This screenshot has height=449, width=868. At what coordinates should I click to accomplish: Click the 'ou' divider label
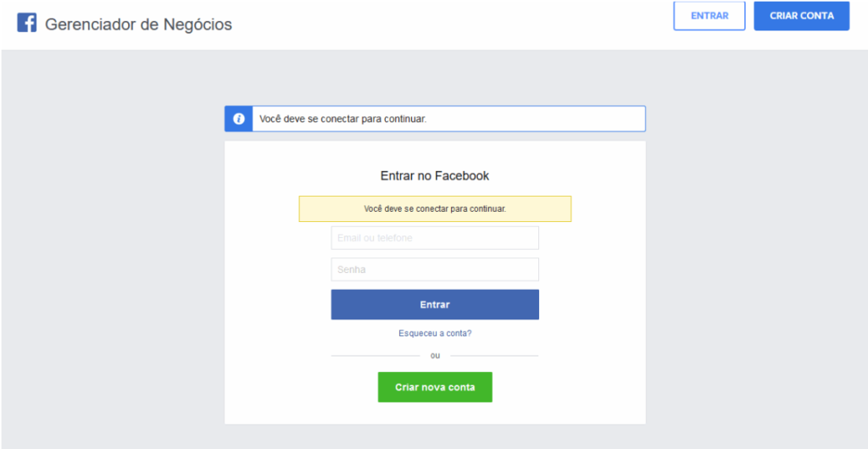435,356
